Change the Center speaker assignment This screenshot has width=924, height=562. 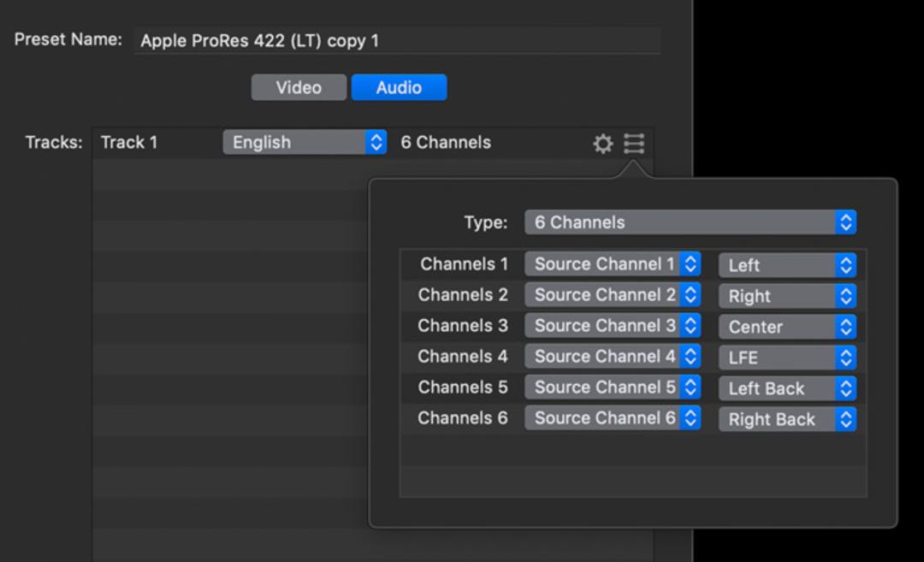787,327
